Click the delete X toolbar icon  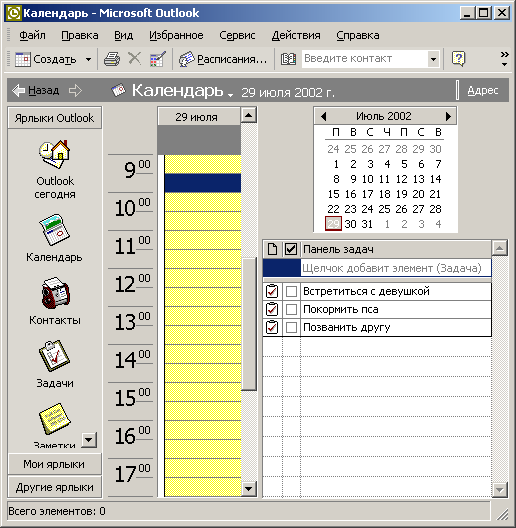[x=134, y=59]
